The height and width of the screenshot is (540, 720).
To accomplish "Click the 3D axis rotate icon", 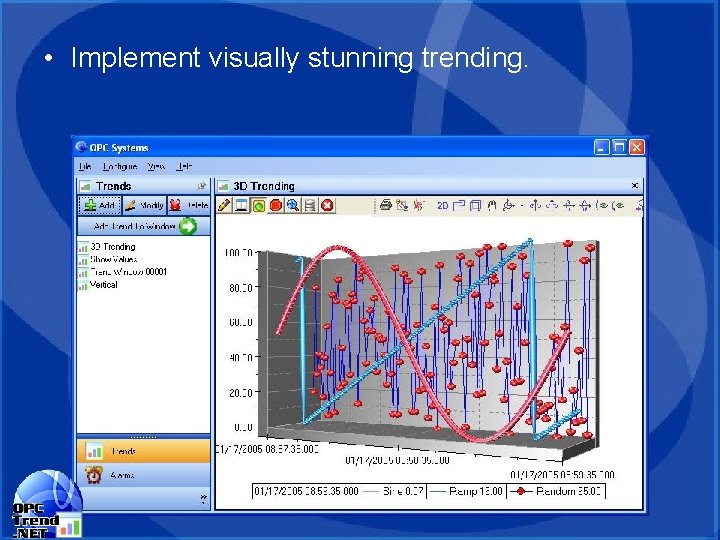I will (508, 205).
